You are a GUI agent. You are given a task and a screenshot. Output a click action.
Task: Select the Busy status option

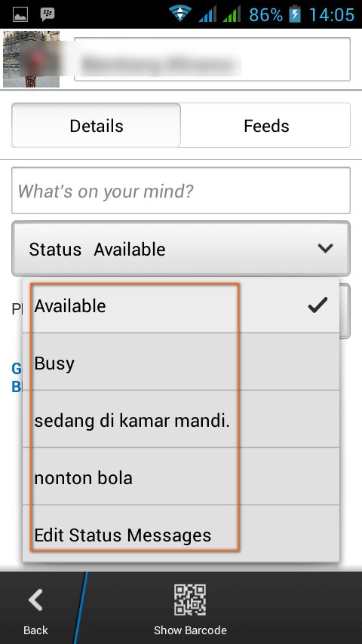coord(181,362)
